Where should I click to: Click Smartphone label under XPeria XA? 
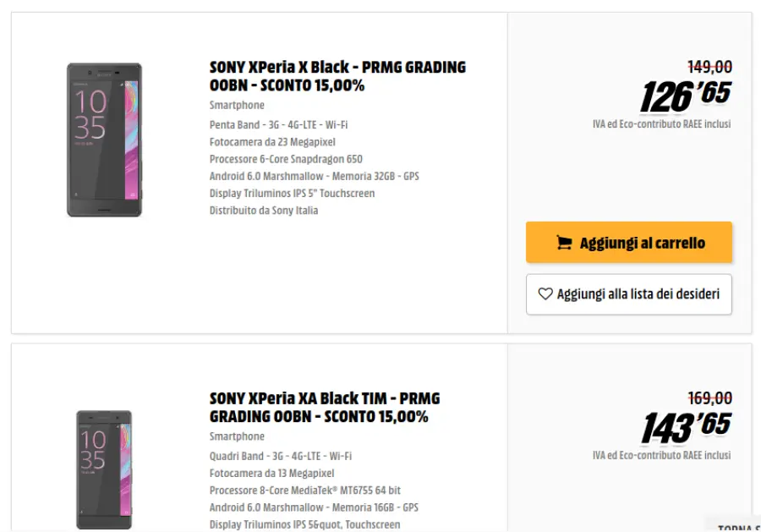click(x=237, y=437)
